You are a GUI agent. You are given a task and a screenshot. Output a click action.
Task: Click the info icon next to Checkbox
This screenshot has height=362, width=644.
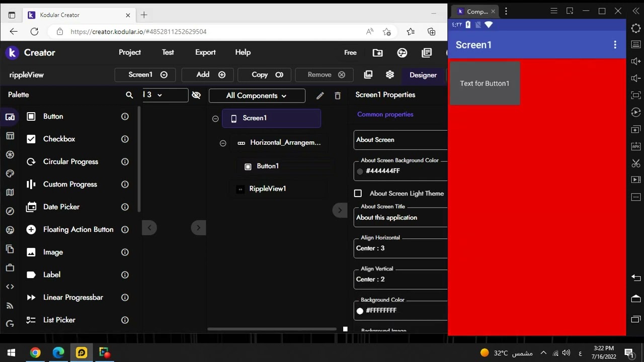125,139
